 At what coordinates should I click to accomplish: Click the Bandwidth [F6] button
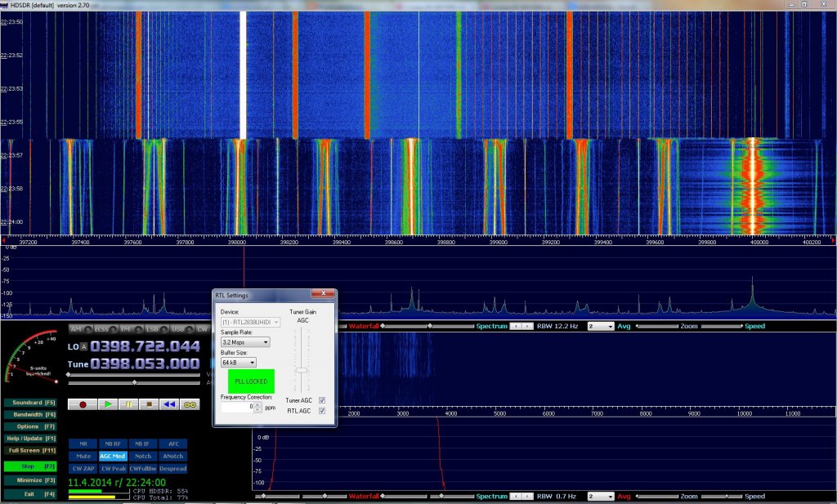tap(32, 414)
